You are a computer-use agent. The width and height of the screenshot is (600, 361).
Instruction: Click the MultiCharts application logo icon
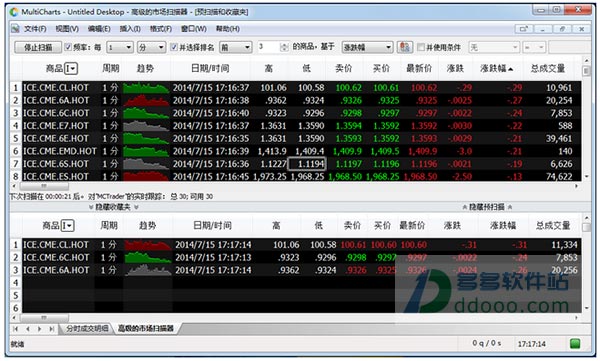point(14,12)
